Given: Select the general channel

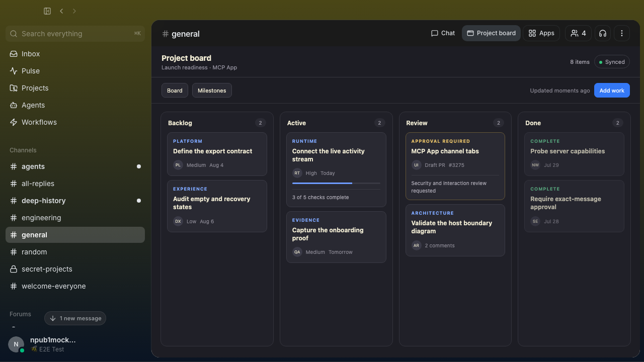Looking at the screenshot, I should [75, 235].
